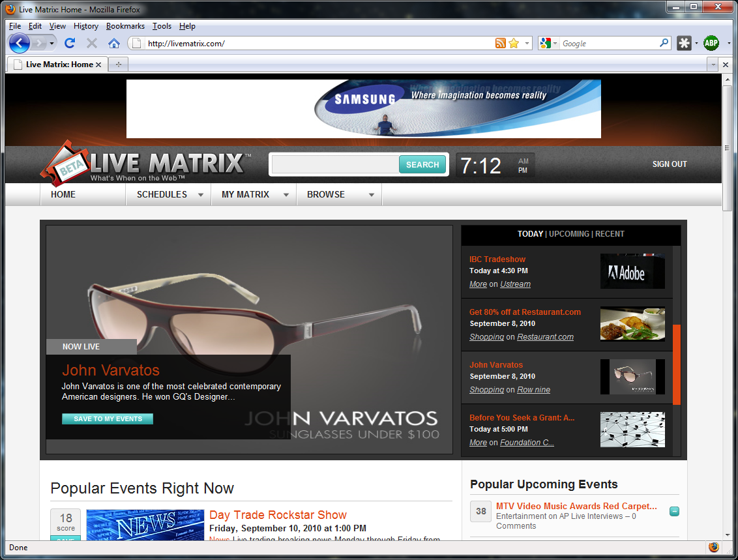Image resolution: width=738 pixels, height=560 pixels.
Task: Go to the HOME navigation item
Action: point(63,194)
